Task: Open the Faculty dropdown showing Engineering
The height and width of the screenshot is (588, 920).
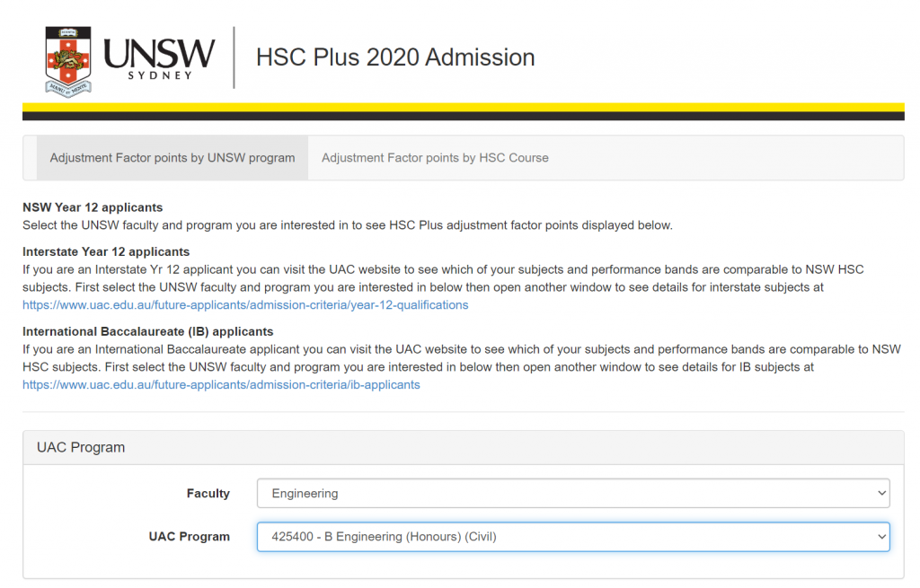Action: pos(572,494)
